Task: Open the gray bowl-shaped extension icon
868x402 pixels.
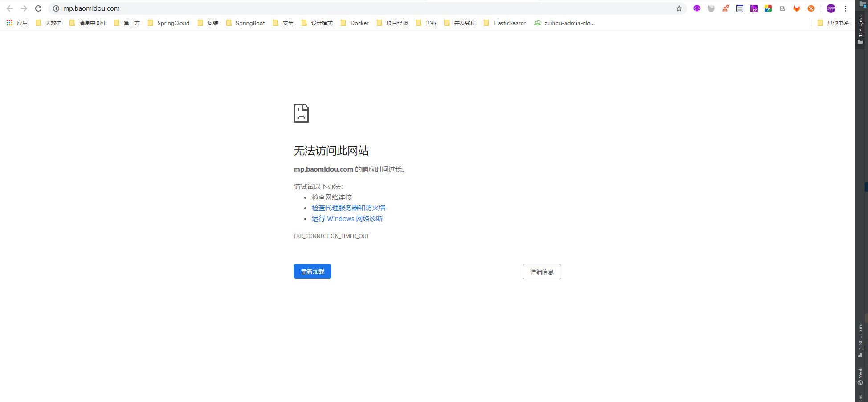Action: pyautogui.click(x=711, y=8)
